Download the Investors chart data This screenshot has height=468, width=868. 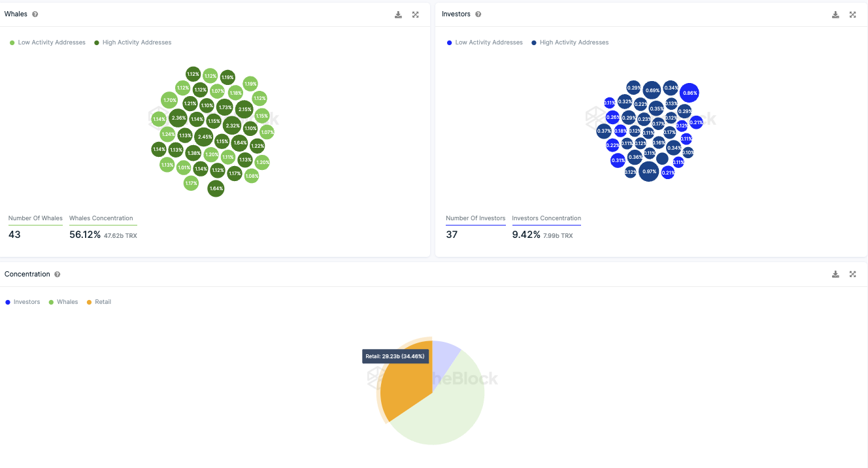[835, 14]
